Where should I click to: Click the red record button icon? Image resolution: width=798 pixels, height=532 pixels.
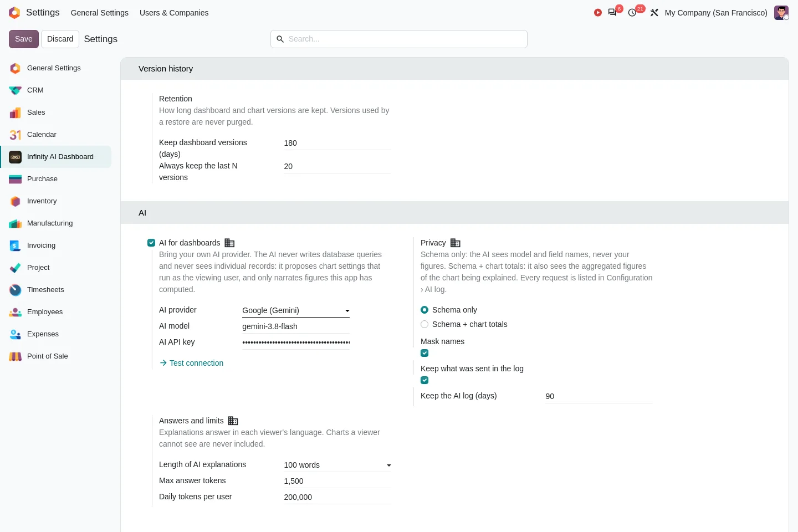598,13
